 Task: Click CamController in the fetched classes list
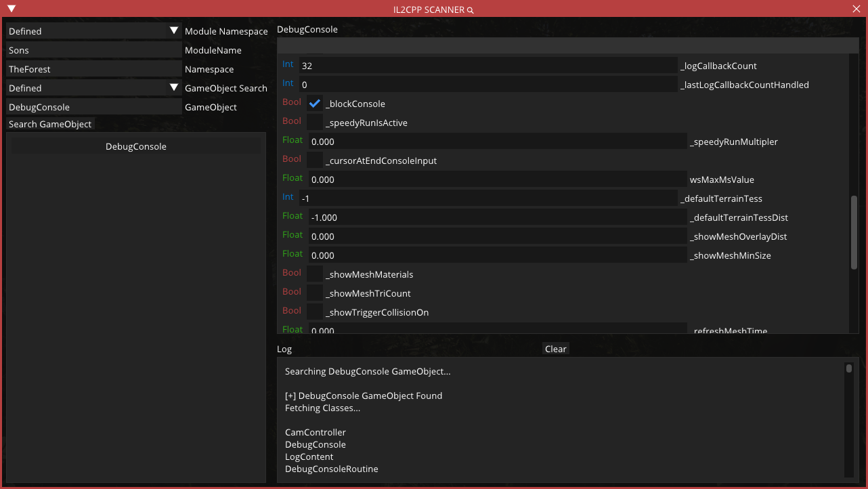[315, 432]
